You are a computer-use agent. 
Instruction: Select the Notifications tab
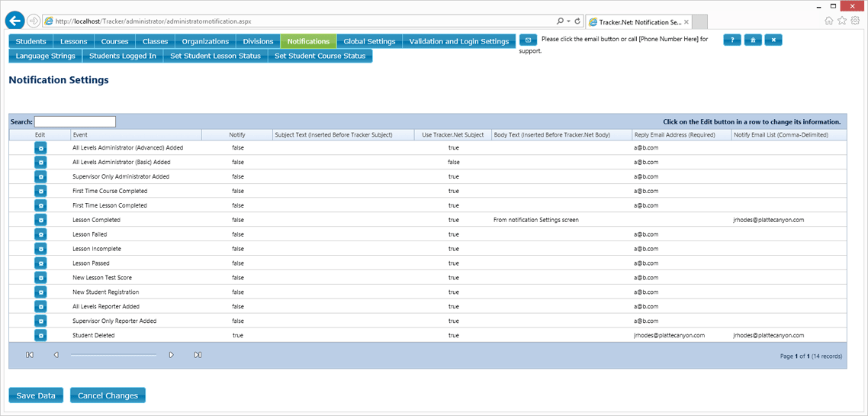click(x=309, y=41)
